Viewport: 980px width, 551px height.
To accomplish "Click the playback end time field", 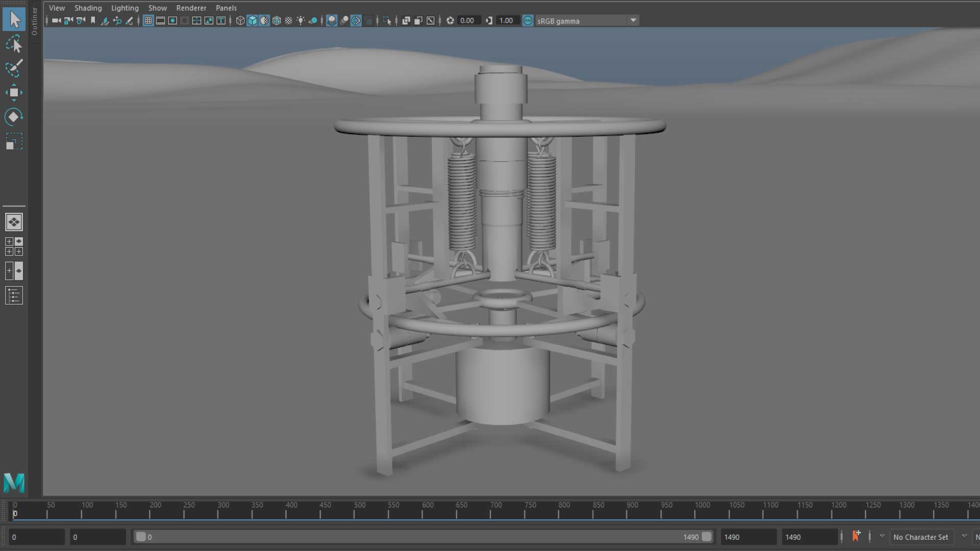I will [748, 537].
